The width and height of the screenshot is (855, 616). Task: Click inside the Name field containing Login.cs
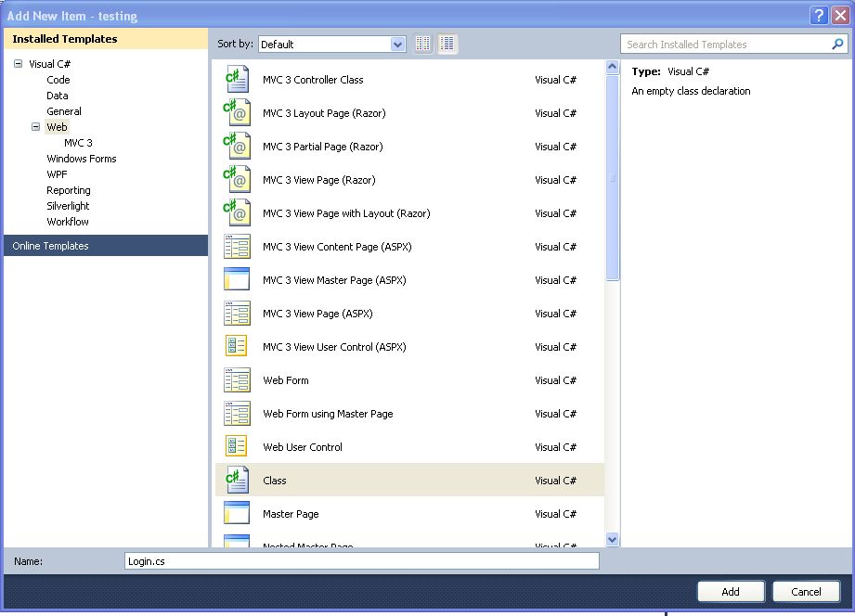coord(362,560)
